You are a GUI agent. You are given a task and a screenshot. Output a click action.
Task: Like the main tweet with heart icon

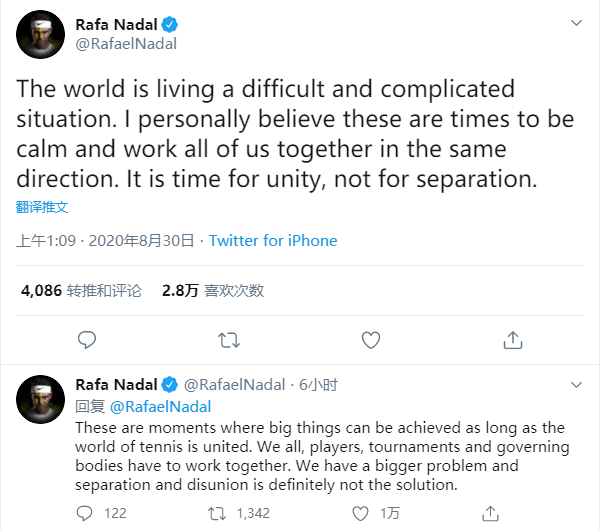point(371,340)
